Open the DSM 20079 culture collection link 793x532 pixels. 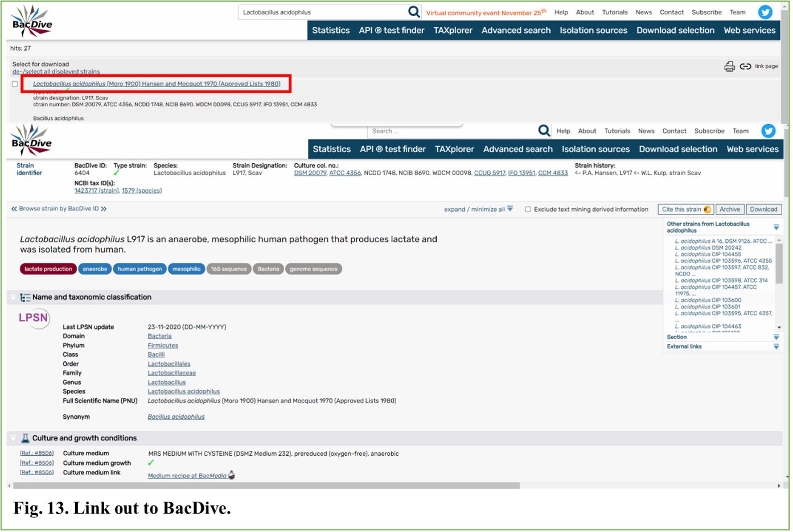point(310,173)
